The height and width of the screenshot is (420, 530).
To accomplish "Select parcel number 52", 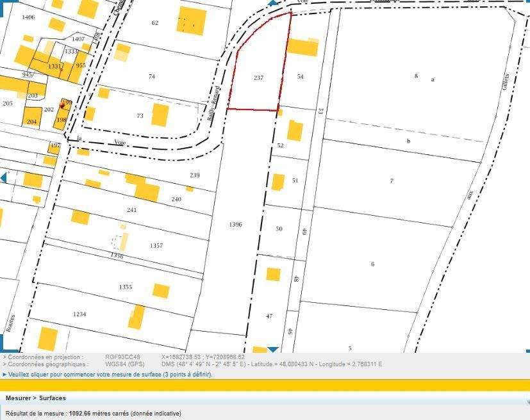I will (280, 145).
